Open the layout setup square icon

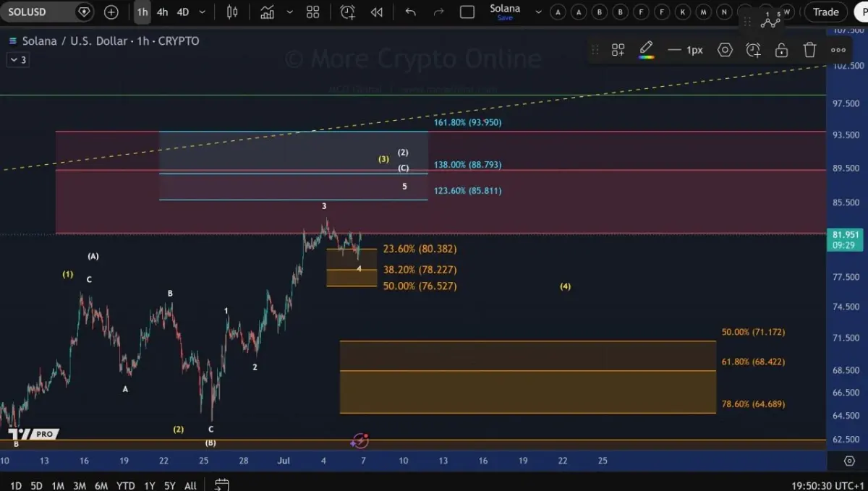[467, 12]
